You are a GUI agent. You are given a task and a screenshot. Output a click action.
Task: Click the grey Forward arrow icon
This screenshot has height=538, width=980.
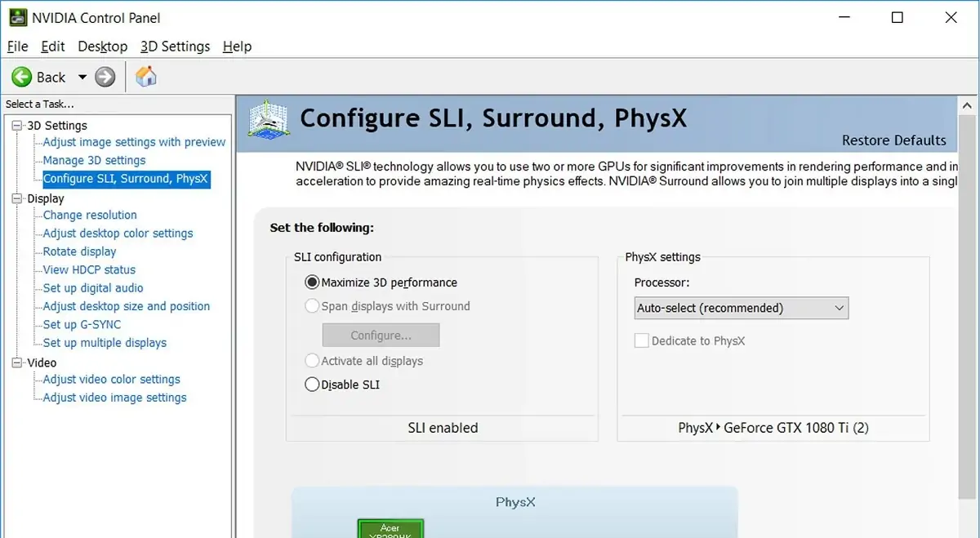(x=105, y=77)
